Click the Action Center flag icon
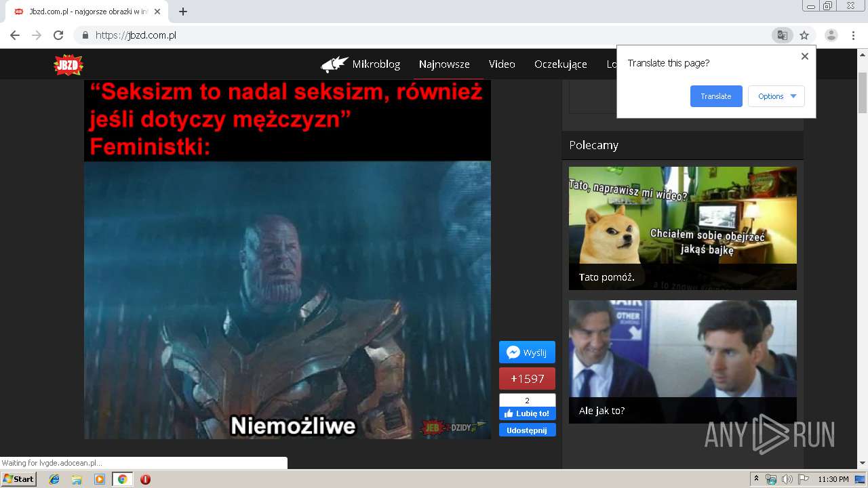This screenshot has width=868, height=488. pos(804,479)
